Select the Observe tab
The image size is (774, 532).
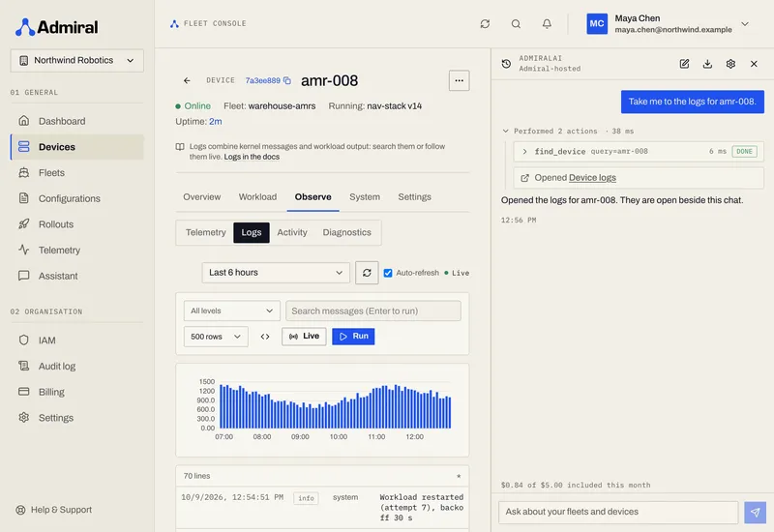[313, 197]
